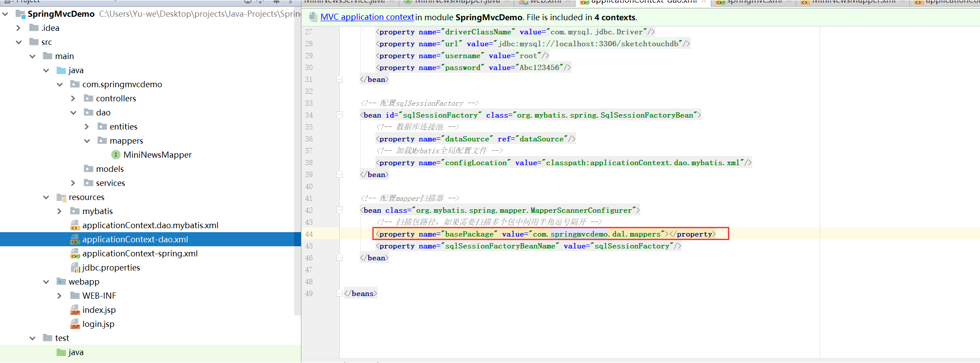980x363 pixels.
Task: Click the test folder icon
Action: point(48,338)
